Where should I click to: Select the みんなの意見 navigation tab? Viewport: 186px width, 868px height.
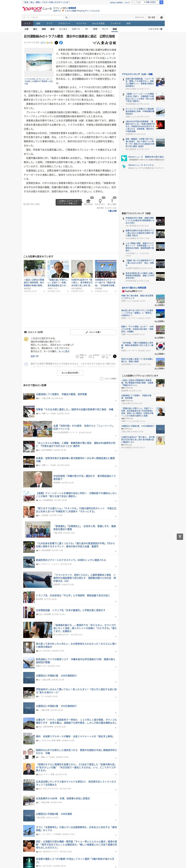[99, 24]
